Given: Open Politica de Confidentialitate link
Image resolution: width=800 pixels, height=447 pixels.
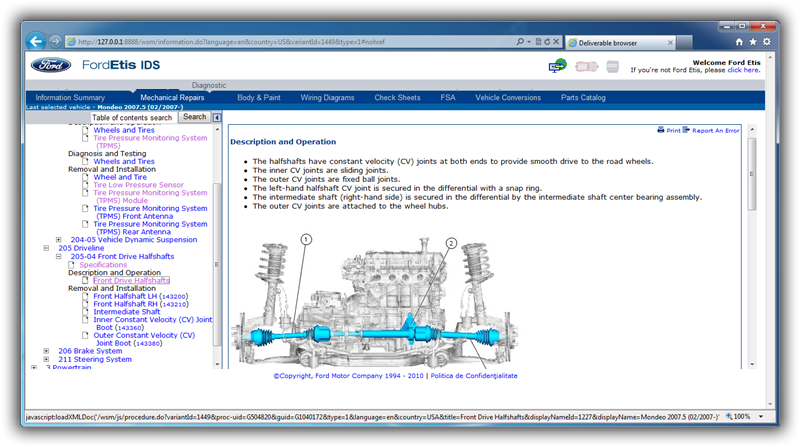Looking at the screenshot, I should (474, 376).
